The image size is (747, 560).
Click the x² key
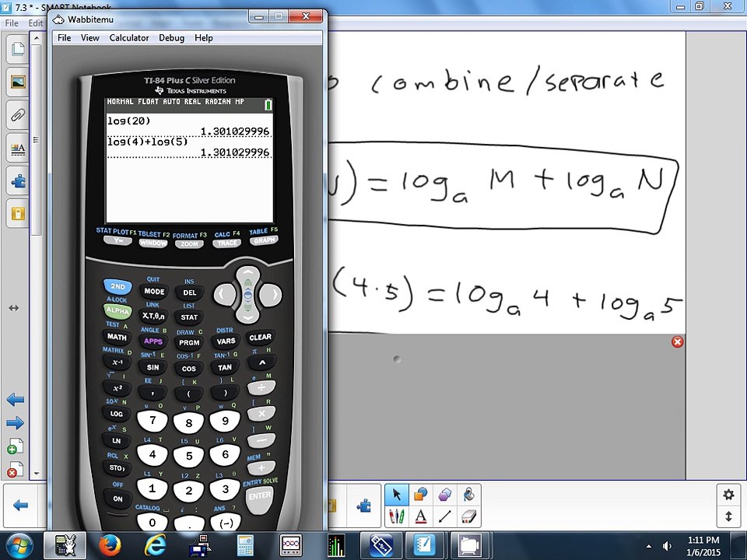coord(117,388)
